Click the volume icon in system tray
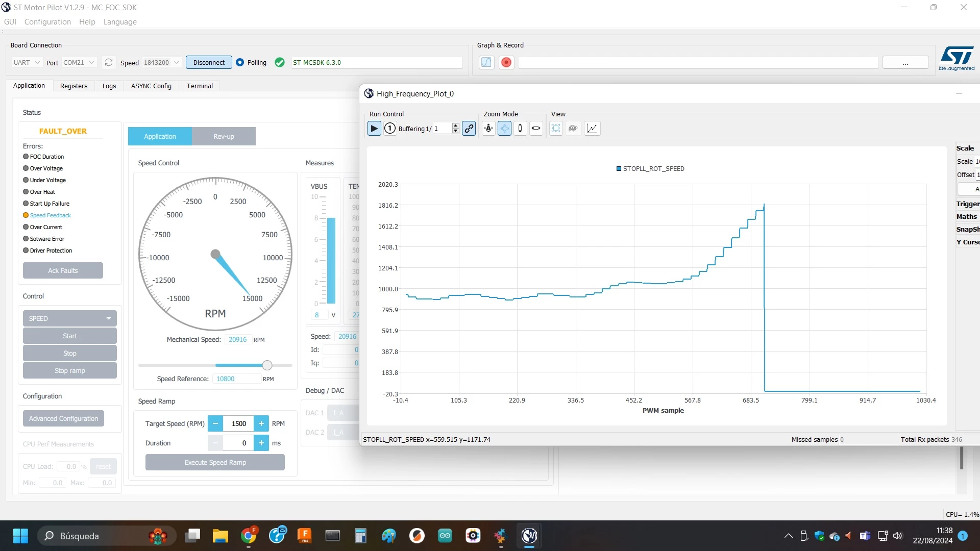 point(898,536)
